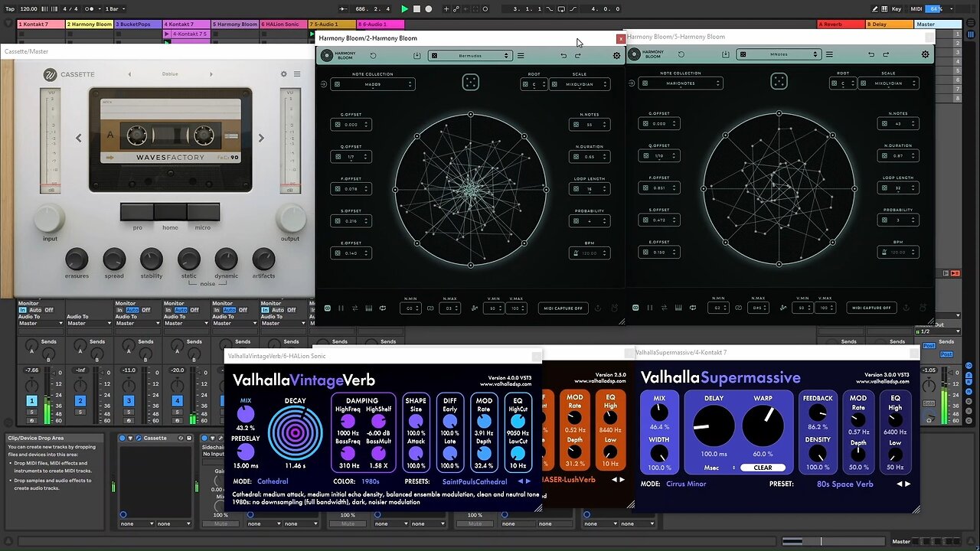The height and width of the screenshot is (551, 980).
Task: Toggle track 3 activator button
Action: (x=129, y=400)
